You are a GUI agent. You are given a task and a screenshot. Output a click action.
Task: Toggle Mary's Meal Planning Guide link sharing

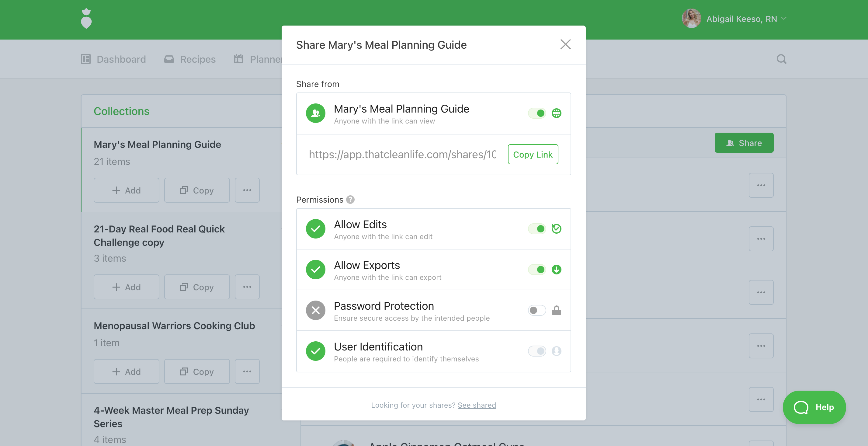pos(537,113)
